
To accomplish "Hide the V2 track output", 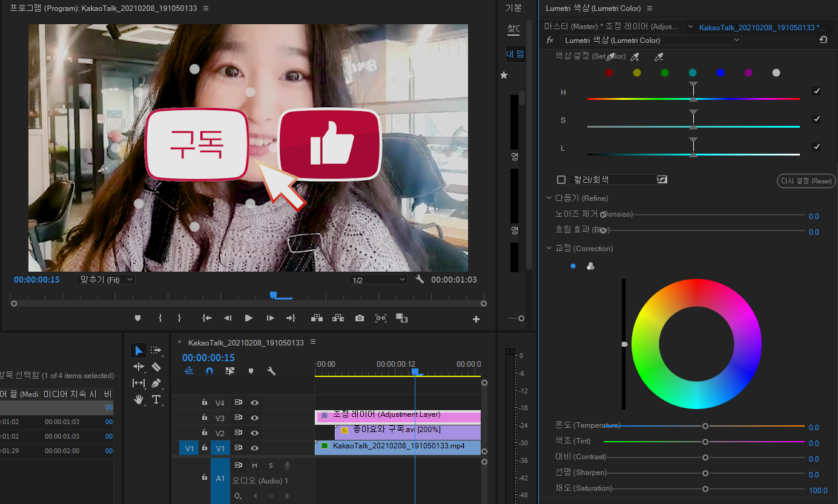I will click(255, 433).
